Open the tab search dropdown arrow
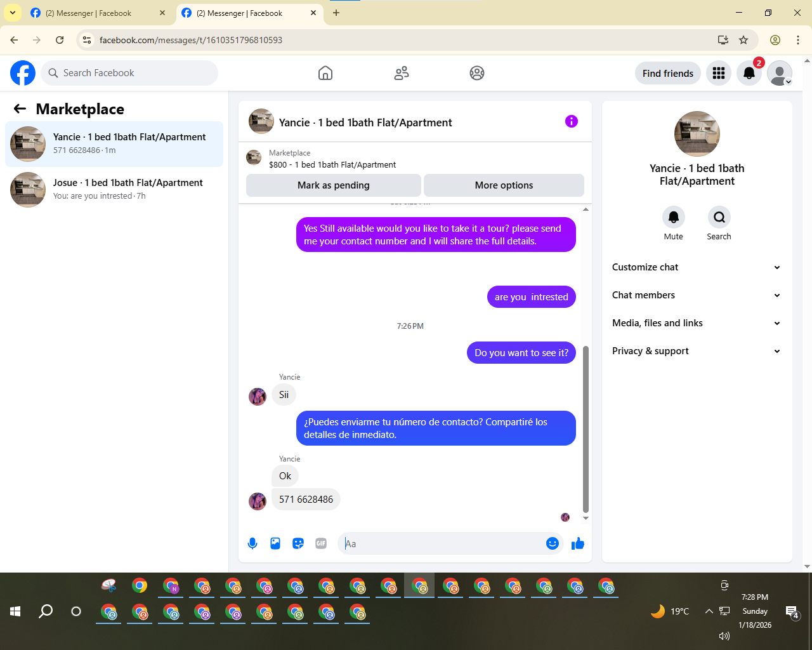This screenshot has width=812, height=650. click(x=13, y=13)
